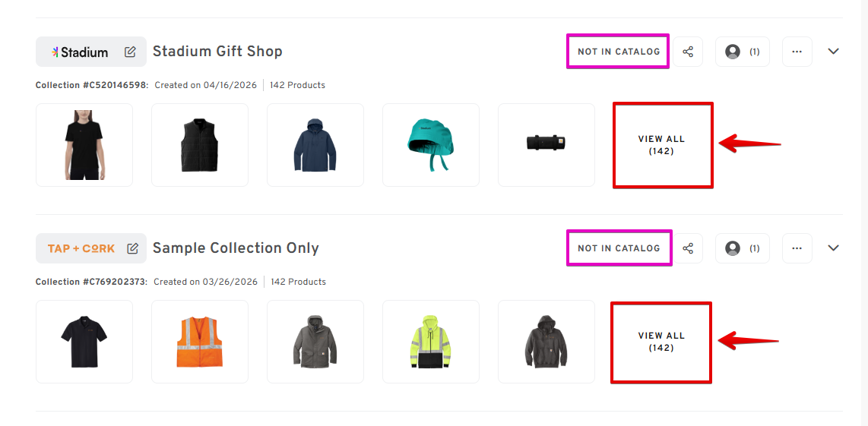This screenshot has height=426, width=868.
Task: Open the Sample Collection Only title
Action: click(x=236, y=248)
